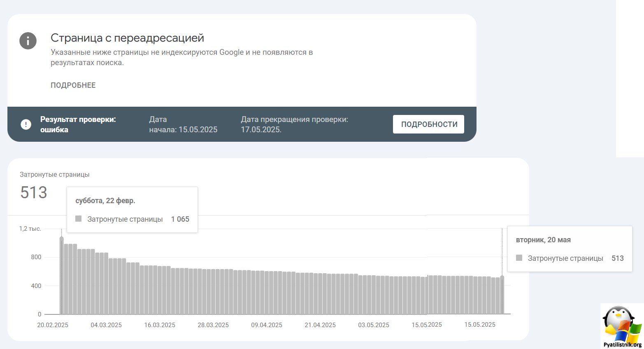Click the 800 y-axis label

(x=36, y=257)
